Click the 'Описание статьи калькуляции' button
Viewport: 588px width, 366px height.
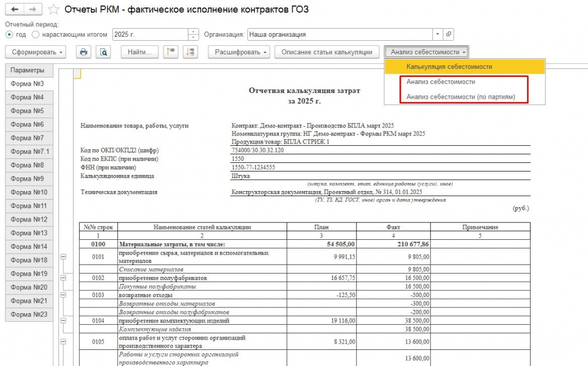click(x=327, y=52)
